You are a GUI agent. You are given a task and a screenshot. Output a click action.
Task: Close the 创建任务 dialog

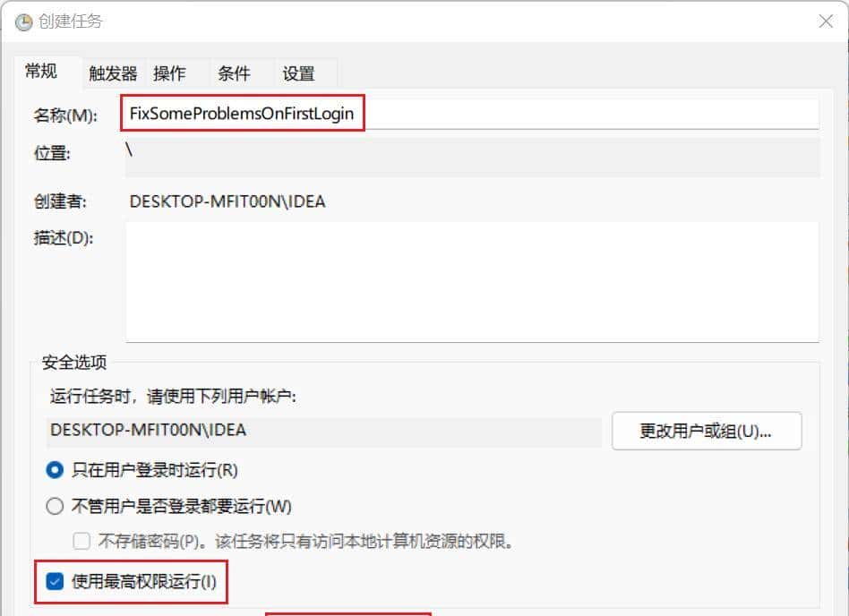827,21
